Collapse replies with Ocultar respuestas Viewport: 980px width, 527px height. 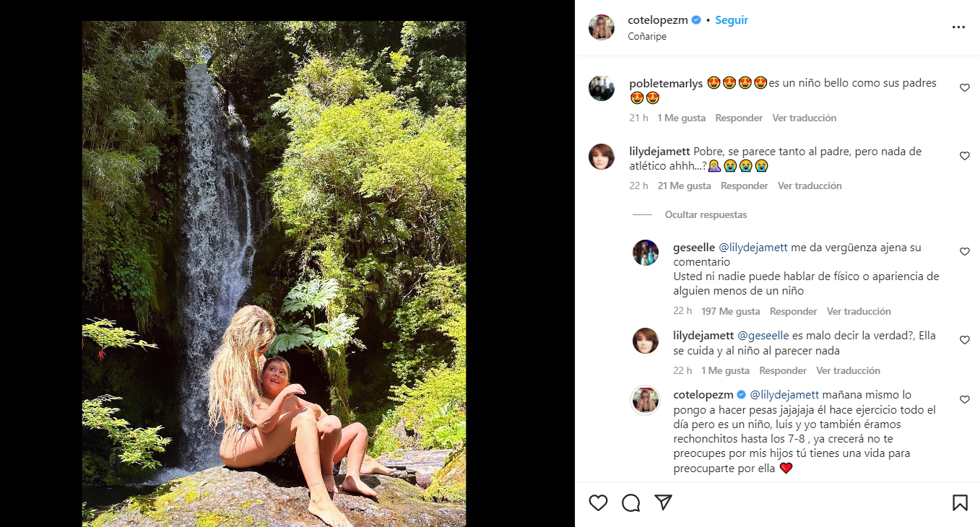point(706,215)
